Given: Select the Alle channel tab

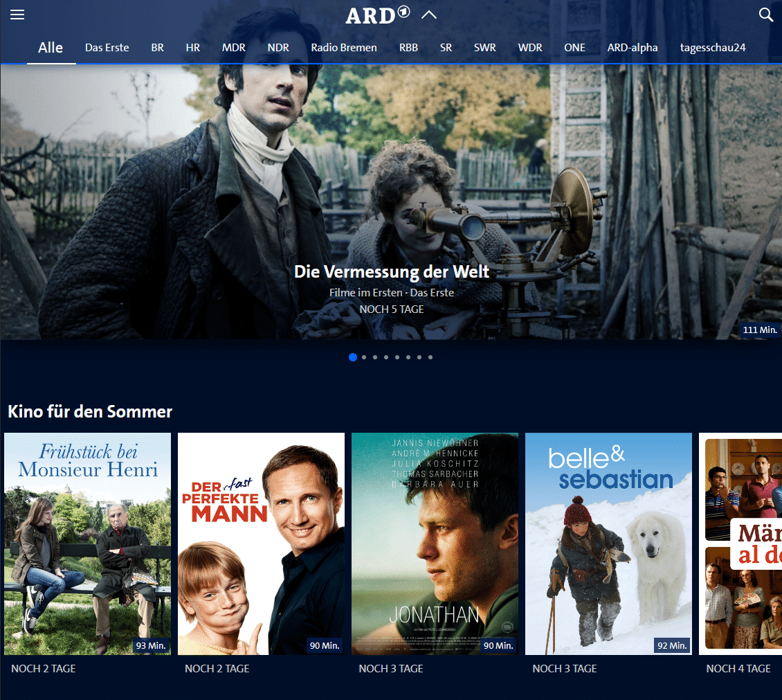Looking at the screenshot, I should click(x=51, y=48).
